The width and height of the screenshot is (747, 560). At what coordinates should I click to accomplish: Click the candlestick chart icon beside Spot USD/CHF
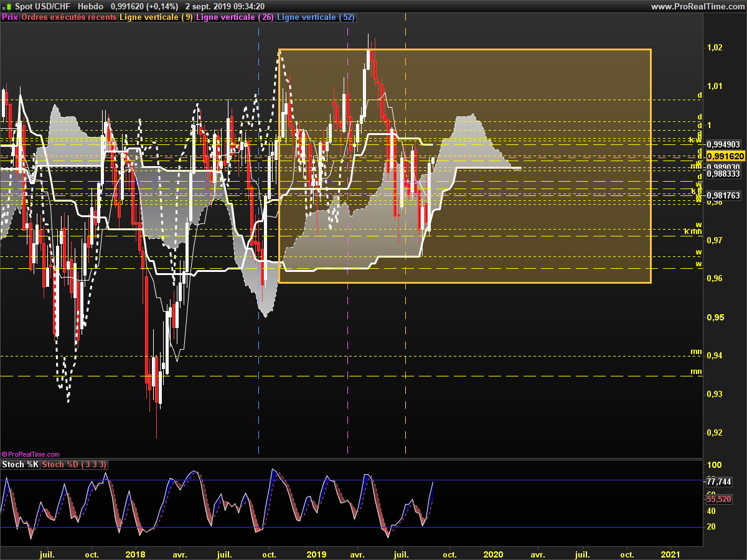click(x=7, y=6)
